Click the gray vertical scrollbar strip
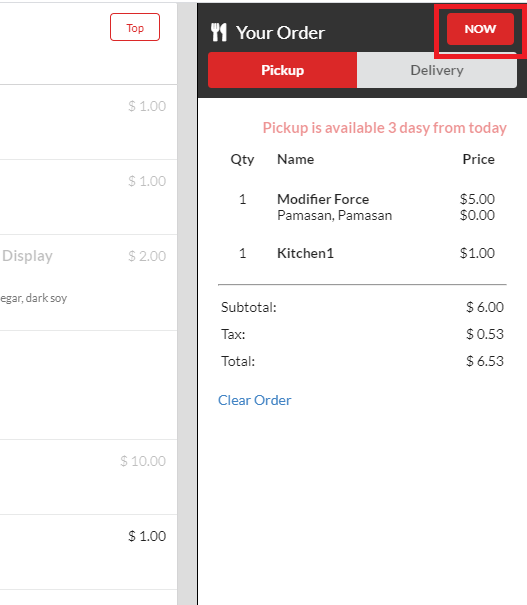 (x=187, y=304)
